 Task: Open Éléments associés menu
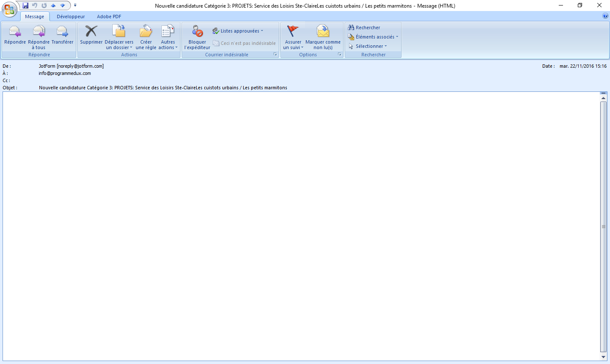(x=373, y=37)
